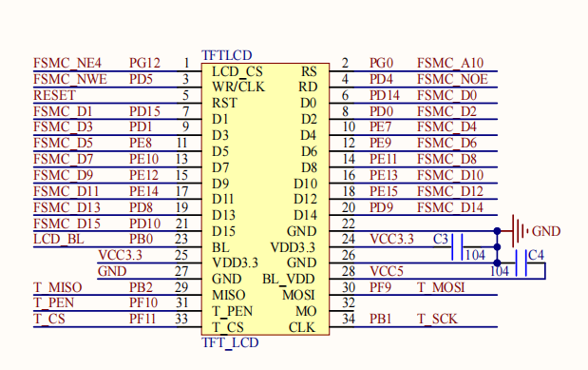
Task: Select the RST pin name
Action: [224, 103]
